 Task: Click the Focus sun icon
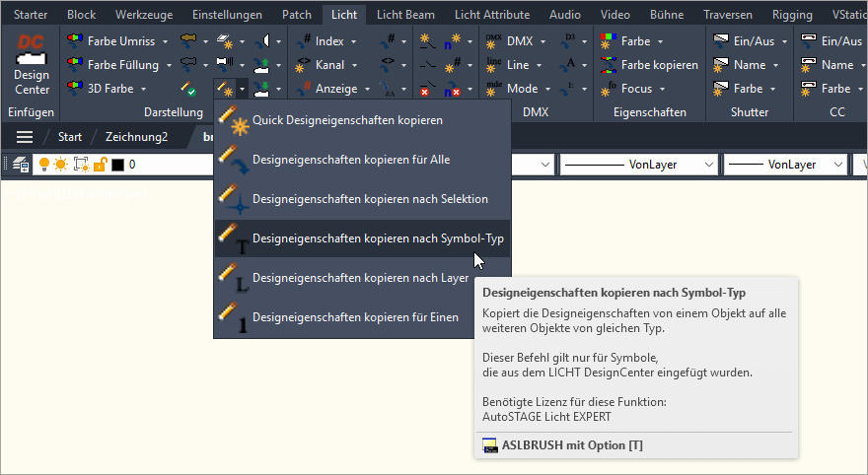pyautogui.click(x=609, y=89)
